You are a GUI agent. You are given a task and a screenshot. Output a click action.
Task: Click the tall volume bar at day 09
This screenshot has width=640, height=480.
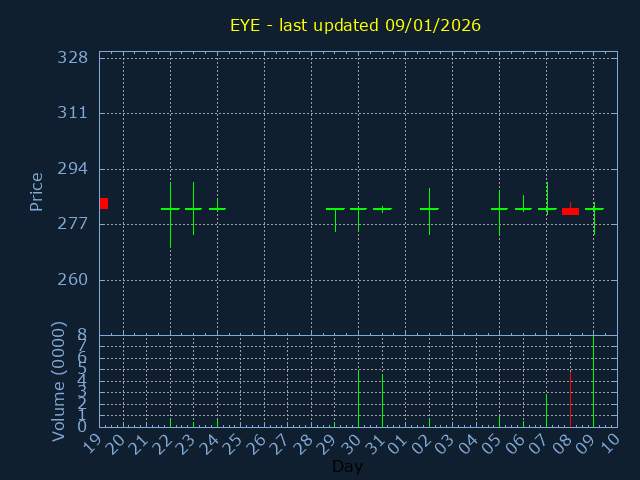pyautogui.click(x=594, y=380)
